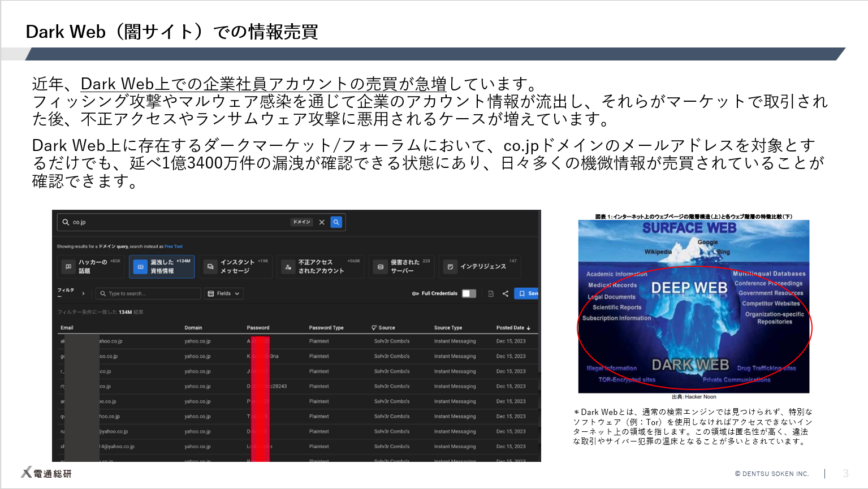This screenshot has height=489, width=868.
Task: Click the key icon next to Full Credentials
Action: [x=414, y=293]
